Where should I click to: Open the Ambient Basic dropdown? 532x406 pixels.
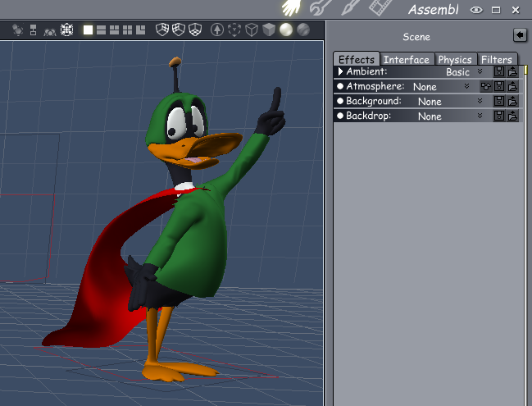480,71
